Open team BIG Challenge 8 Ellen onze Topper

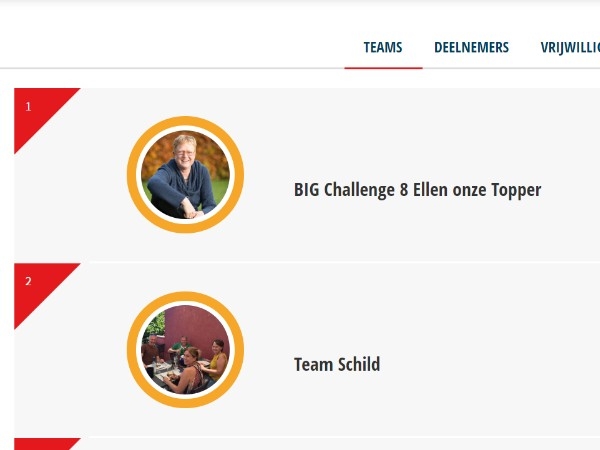[417, 190]
